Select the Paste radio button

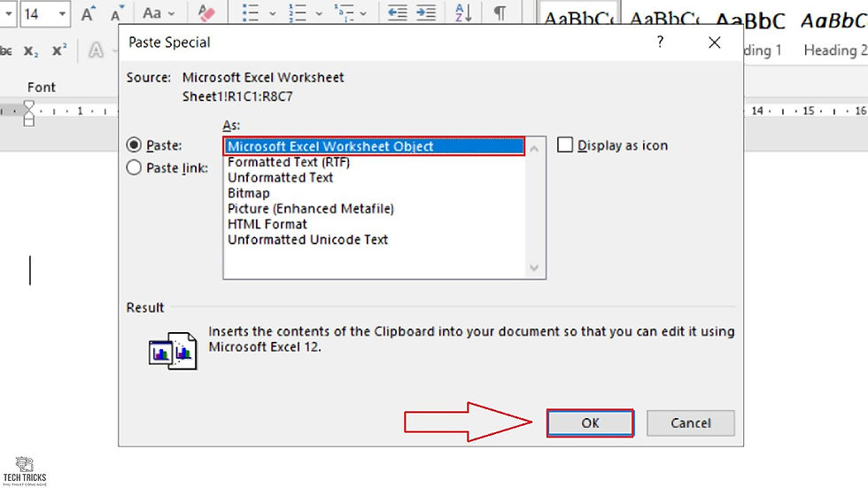(x=134, y=145)
